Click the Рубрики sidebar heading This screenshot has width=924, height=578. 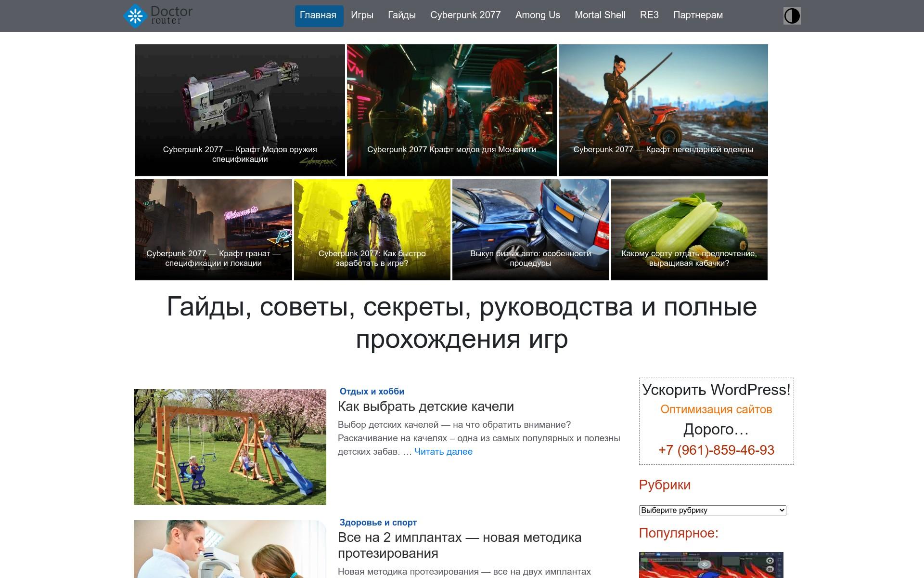[x=665, y=485]
